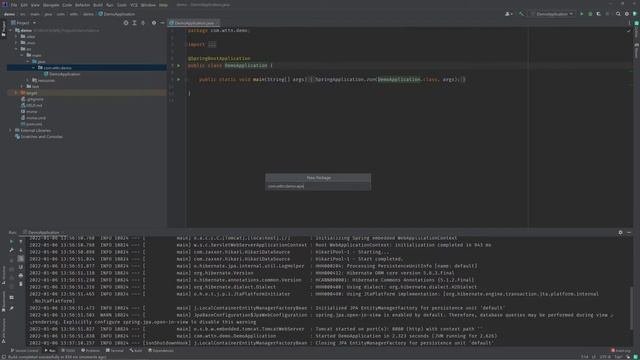
Task: Click pin tab icon in Run panel
Action: pos(11,308)
